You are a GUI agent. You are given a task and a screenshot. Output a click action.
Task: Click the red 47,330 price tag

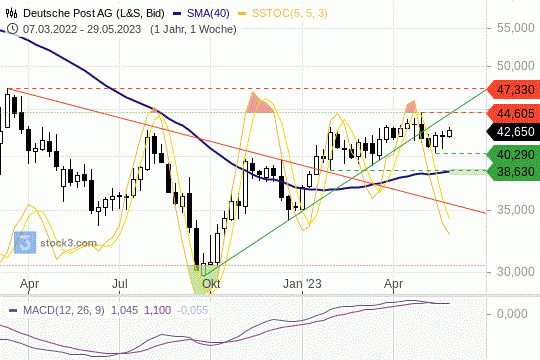(513, 90)
